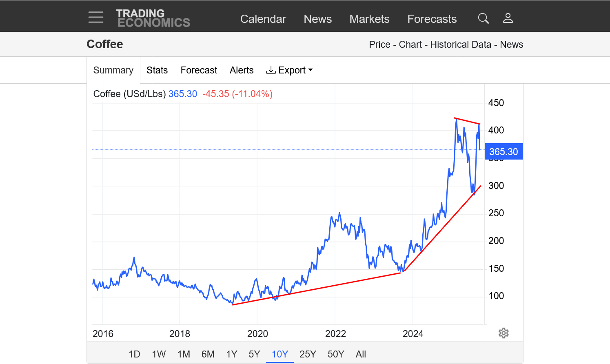Set chart range to 1D
This screenshot has width=610, height=364.
[134, 354]
